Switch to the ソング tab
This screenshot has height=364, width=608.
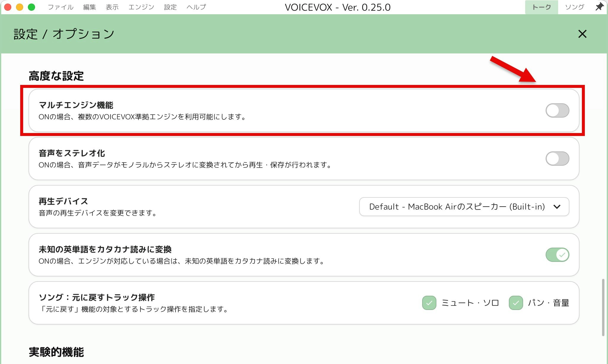574,7
